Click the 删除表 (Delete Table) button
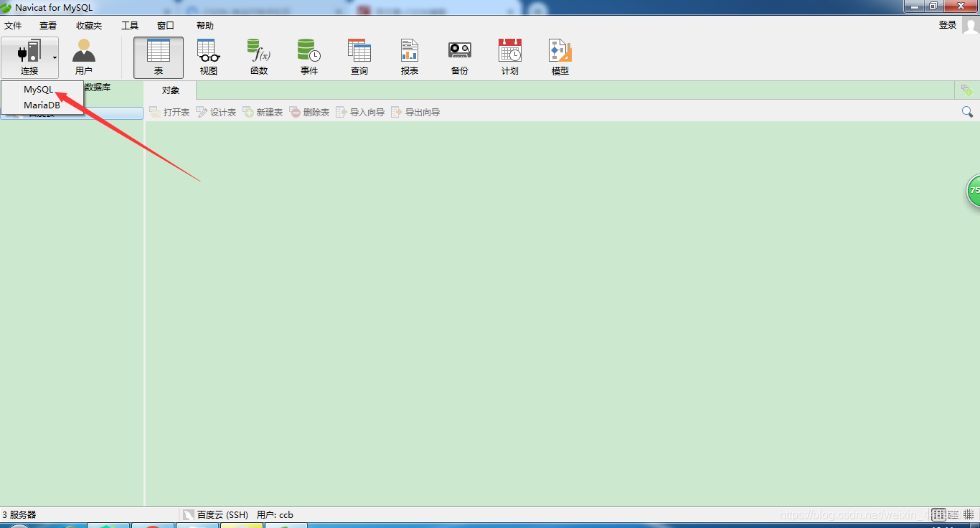980x528 pixels. click(309, 113)
